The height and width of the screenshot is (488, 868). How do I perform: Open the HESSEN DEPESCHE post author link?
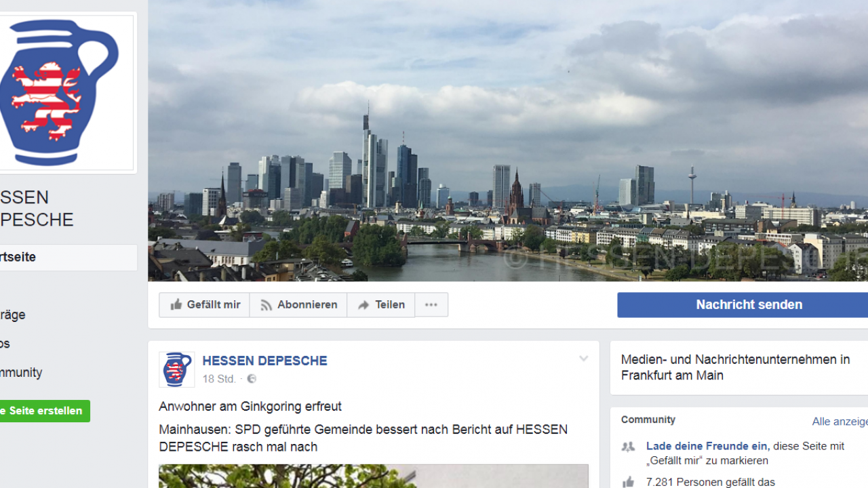(x=264, y=361)
